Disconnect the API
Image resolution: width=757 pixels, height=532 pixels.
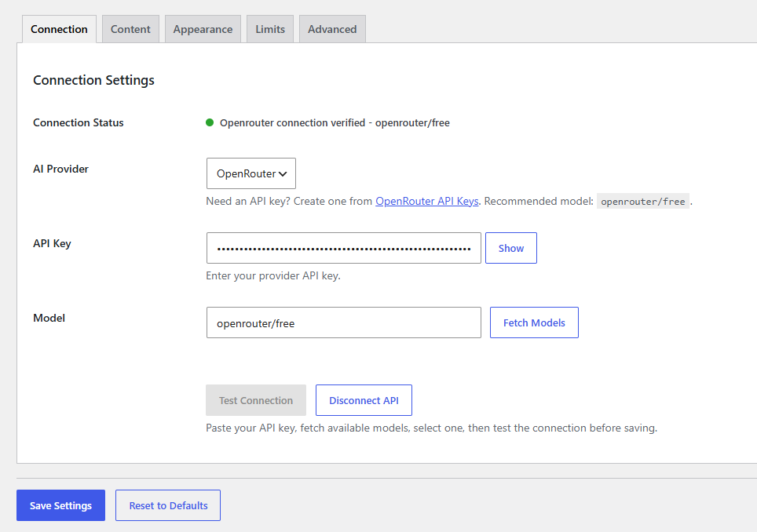point(364,400)
